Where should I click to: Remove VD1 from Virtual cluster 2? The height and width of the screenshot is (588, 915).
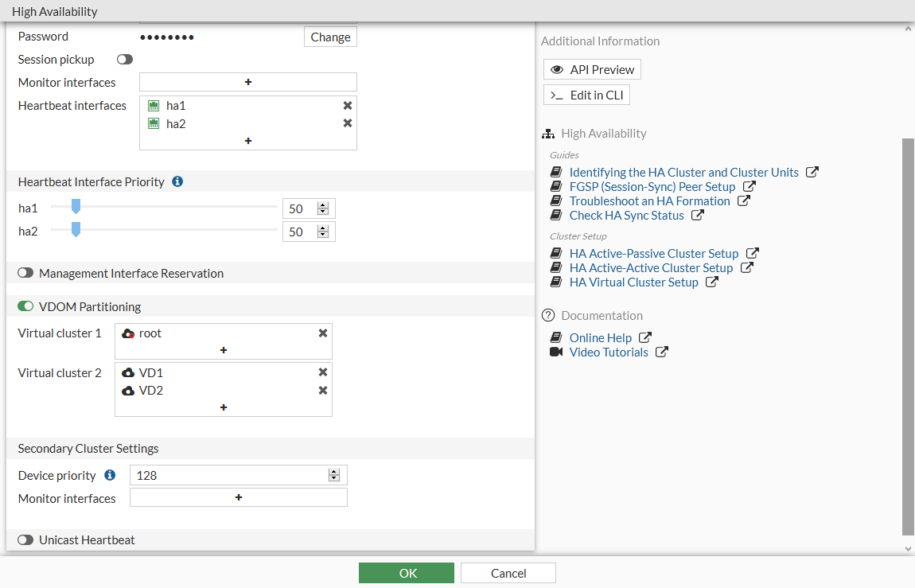323,372
